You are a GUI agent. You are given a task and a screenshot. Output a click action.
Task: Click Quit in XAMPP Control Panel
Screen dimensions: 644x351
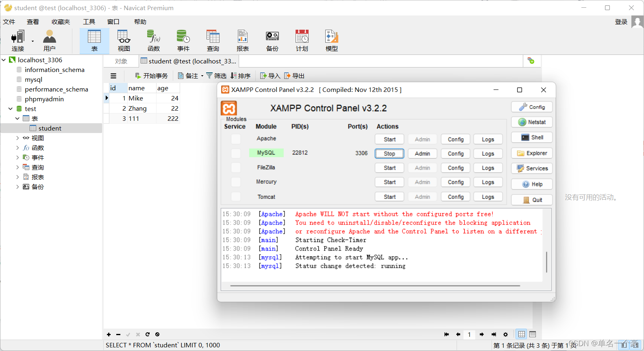click(x=532, y=200)
